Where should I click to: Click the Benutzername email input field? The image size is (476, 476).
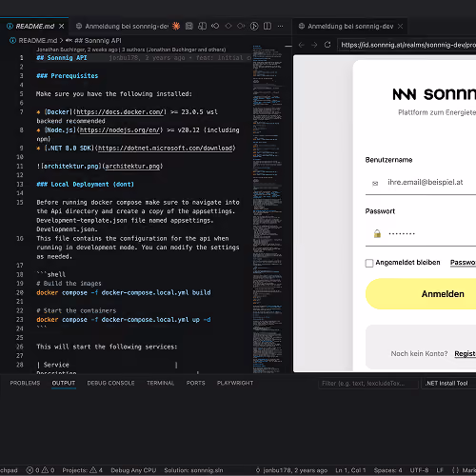421,183
